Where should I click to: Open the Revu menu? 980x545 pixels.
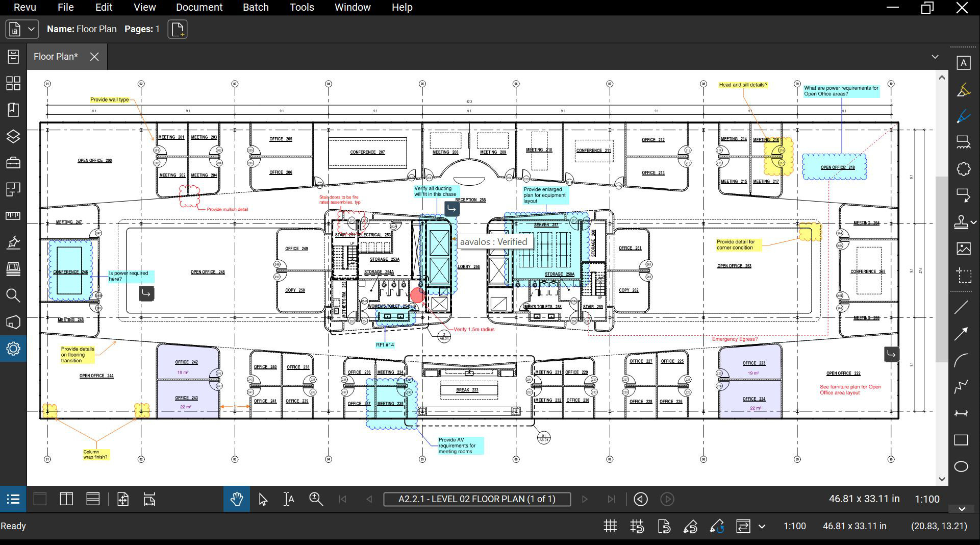click(24, 7)
